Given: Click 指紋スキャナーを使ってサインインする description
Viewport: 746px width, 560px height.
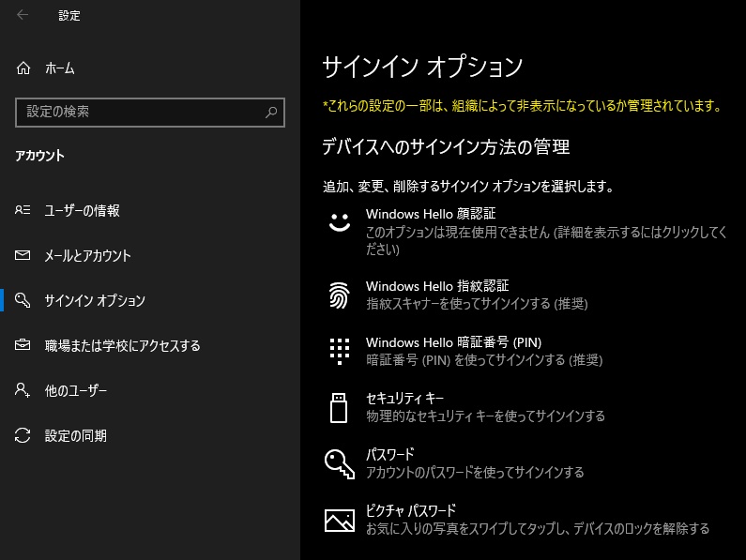Looking at the screenshot, I should (x=477, y=304).
